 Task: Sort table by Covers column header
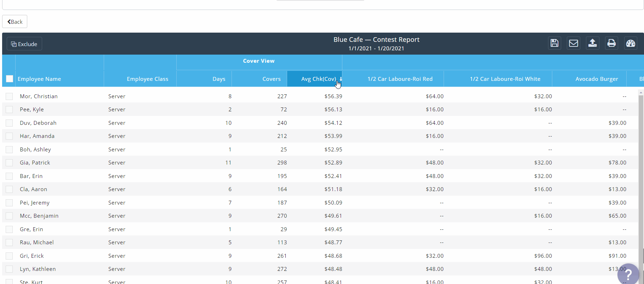point(271,79)
